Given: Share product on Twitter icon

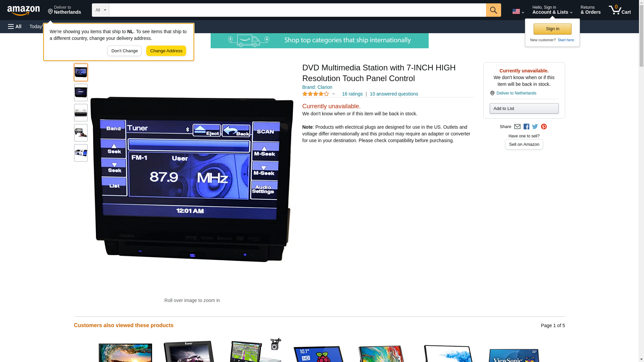Looking at the screenshot, I should (x=535, y=127).
